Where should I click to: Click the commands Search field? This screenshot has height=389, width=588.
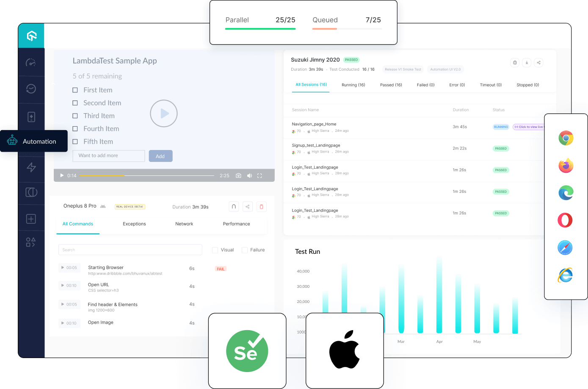[x=130, y=250]
